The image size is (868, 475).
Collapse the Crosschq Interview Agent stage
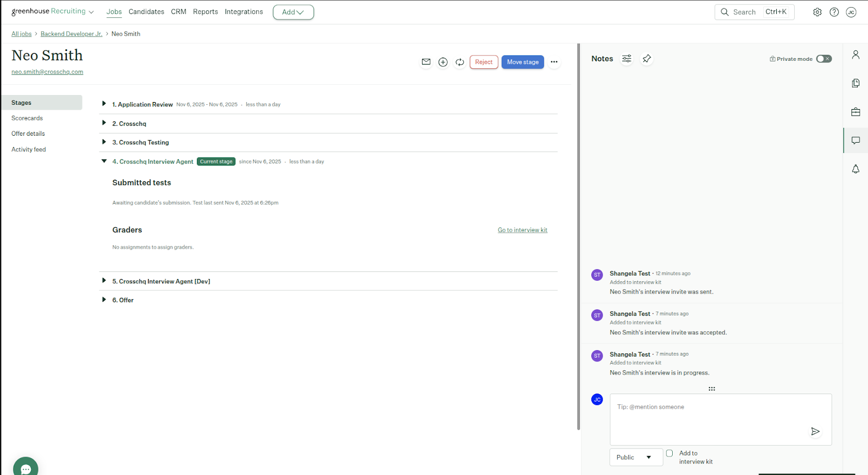click(x=104, y=161)
